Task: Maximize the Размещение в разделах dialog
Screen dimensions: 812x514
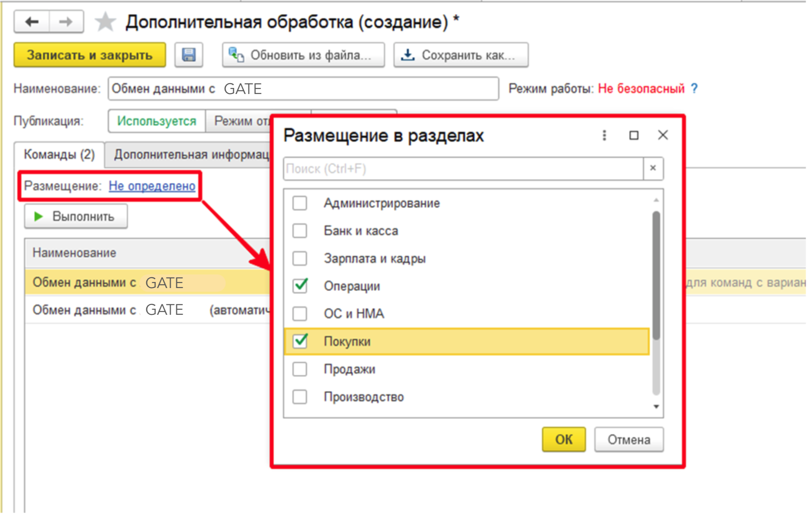Action: (x=634, y=135)
